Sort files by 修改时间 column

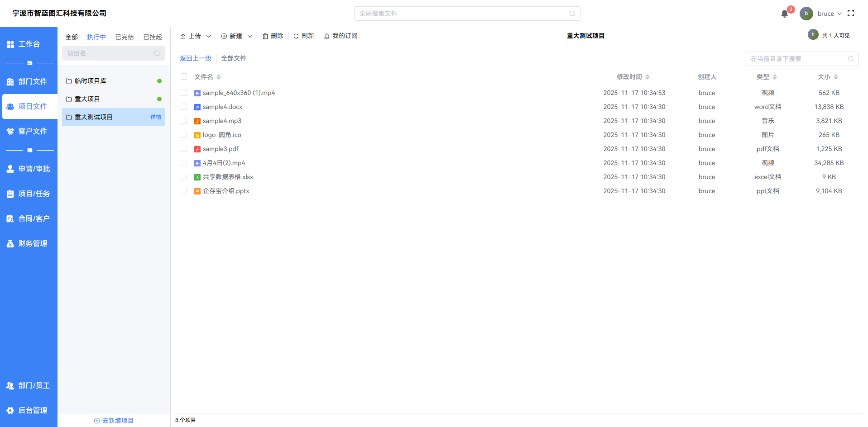tap(633, 77)
